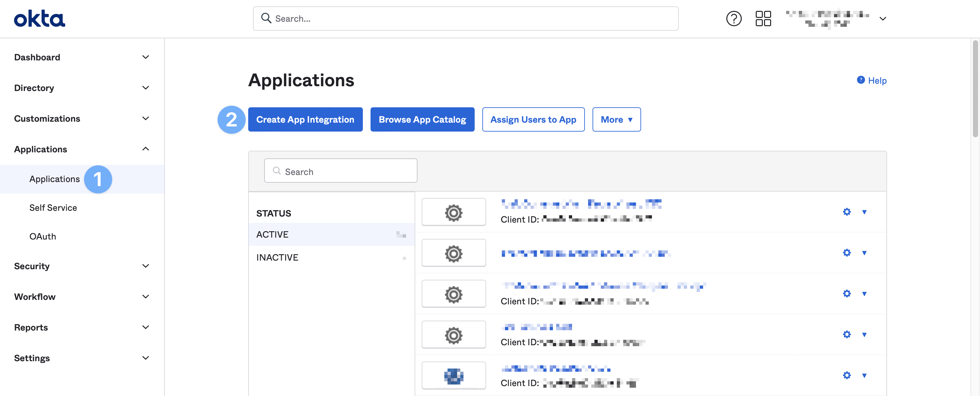Open actions arrow for the fifth application row

pyautogui.click(x=864, y=376)
